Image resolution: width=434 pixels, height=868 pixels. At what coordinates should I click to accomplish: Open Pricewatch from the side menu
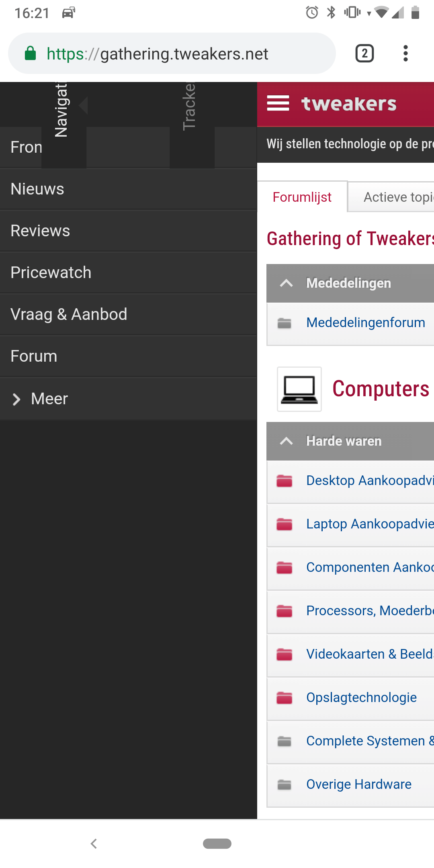pos(51,272)
